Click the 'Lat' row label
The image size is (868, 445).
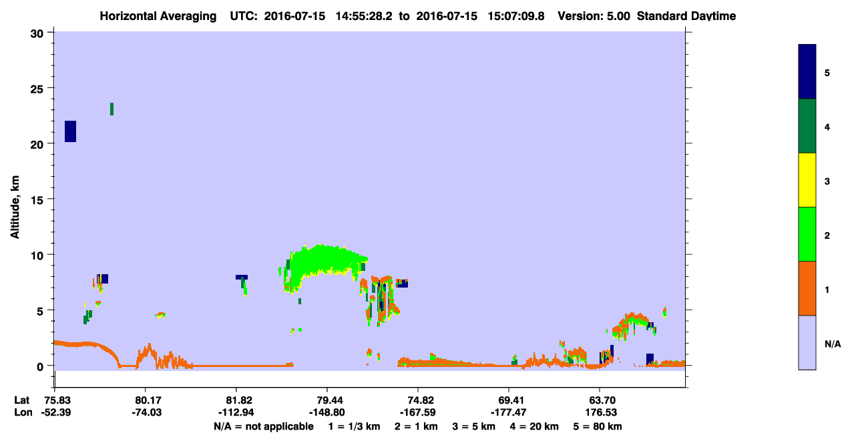click(21, 400)
